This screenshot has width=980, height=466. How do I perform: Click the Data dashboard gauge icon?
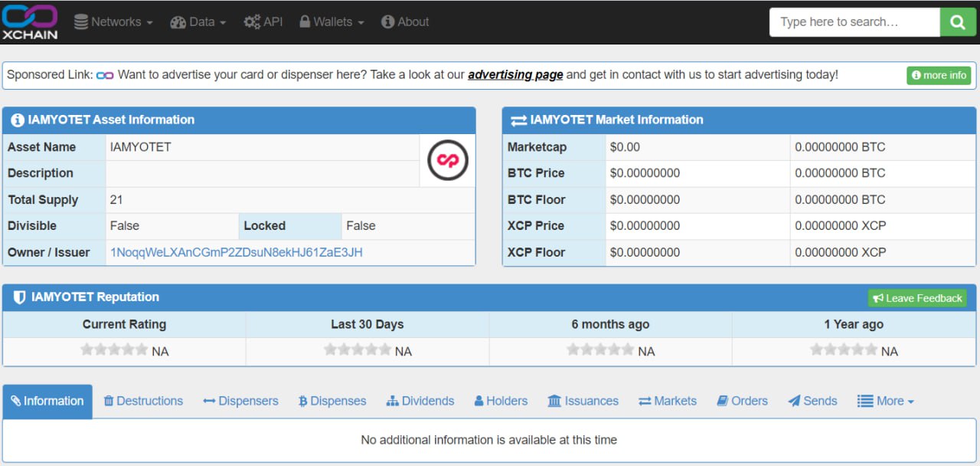(x=178, y=22)
